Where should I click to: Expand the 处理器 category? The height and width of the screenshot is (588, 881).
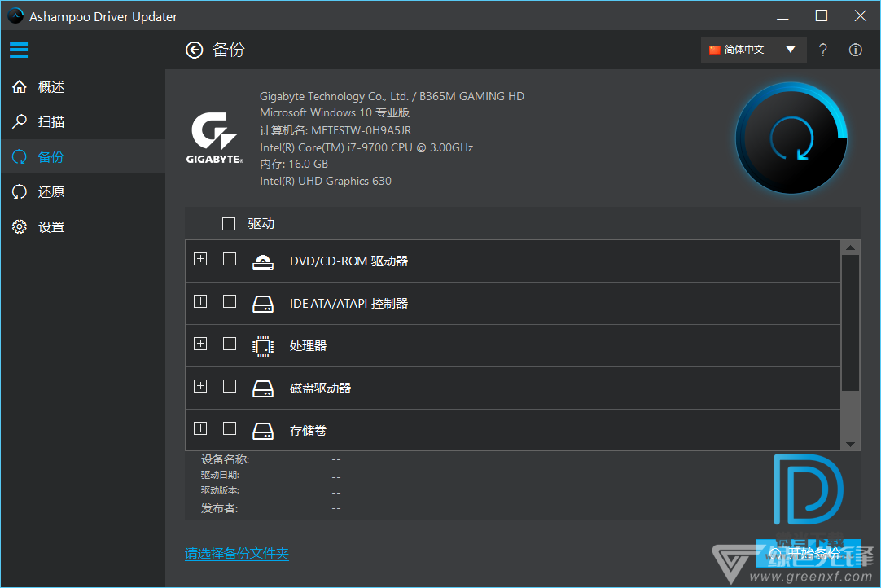tap(200, 344)
